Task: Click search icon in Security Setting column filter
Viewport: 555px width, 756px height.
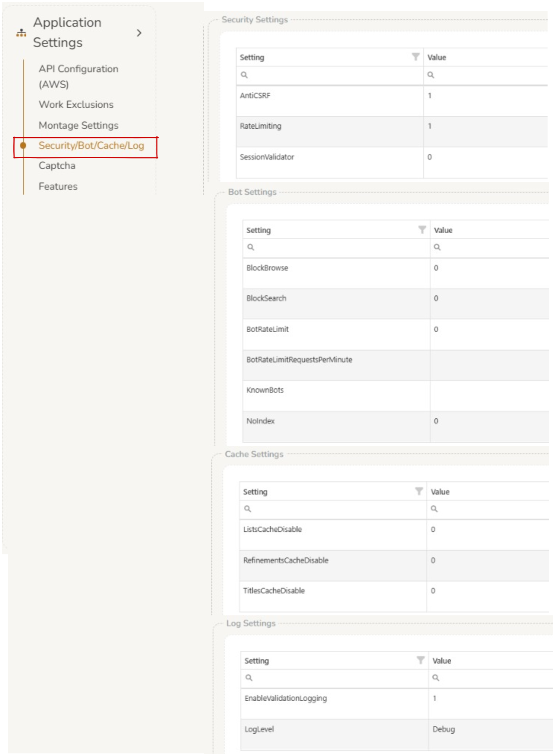Action: [244, 75]
